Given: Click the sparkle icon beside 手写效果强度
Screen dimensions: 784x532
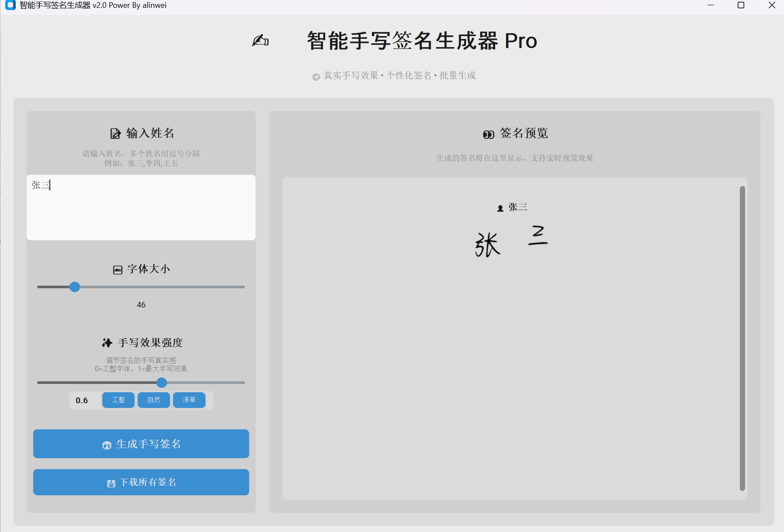Looking at the screenshot, I should 107,343.
